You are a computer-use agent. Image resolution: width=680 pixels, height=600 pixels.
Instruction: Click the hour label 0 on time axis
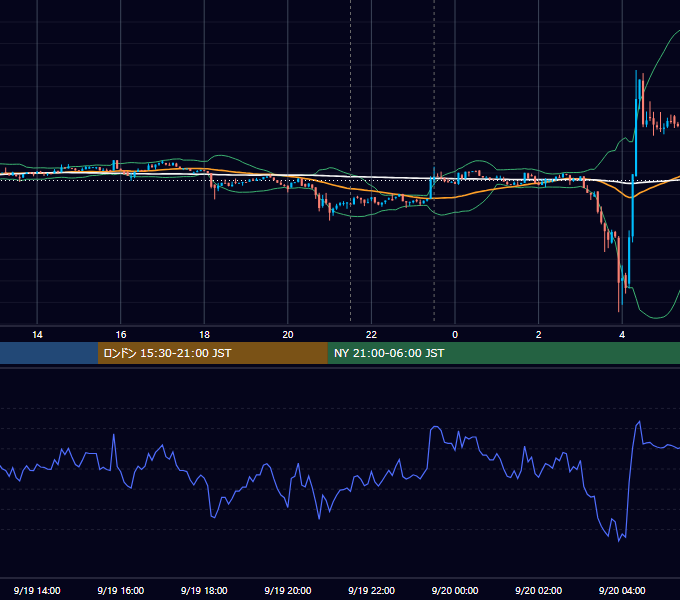455,335
